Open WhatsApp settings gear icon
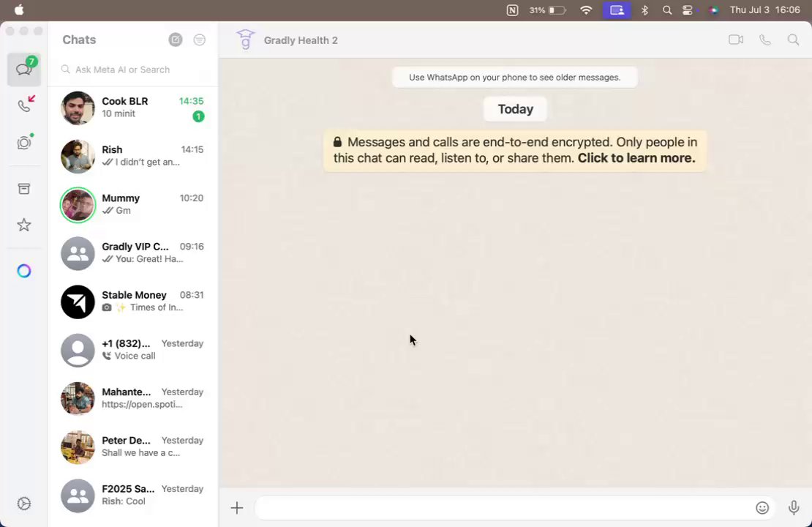 (24, 503)
